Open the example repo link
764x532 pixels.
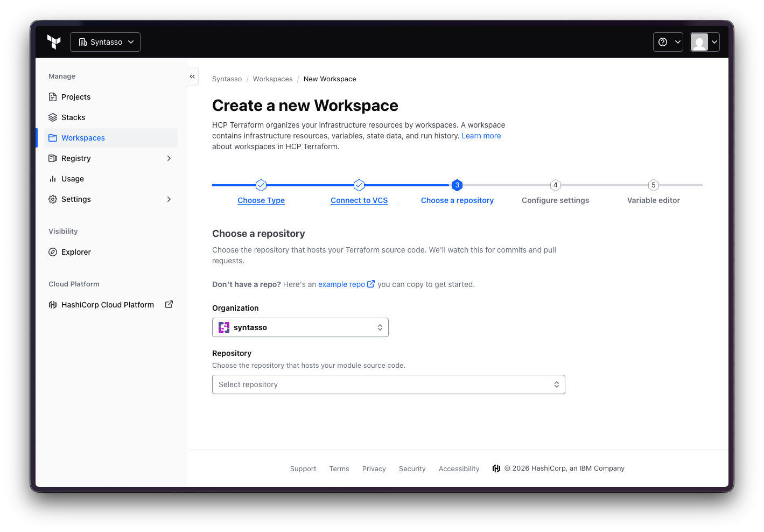[x=342, y=284]
